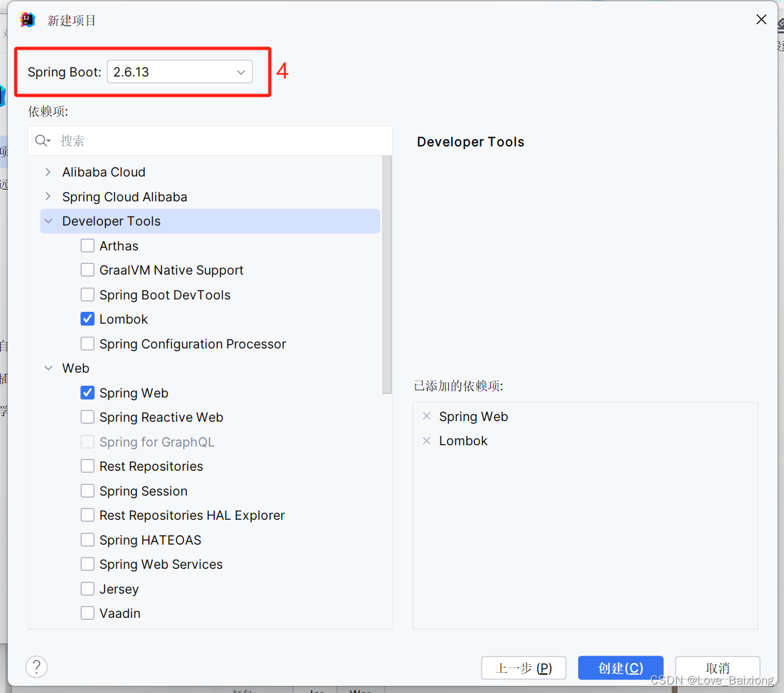Enable Spring Boot DevTools dependency
Screen dimensions: 784x693
pyautogui.click(x=88, y=295)
